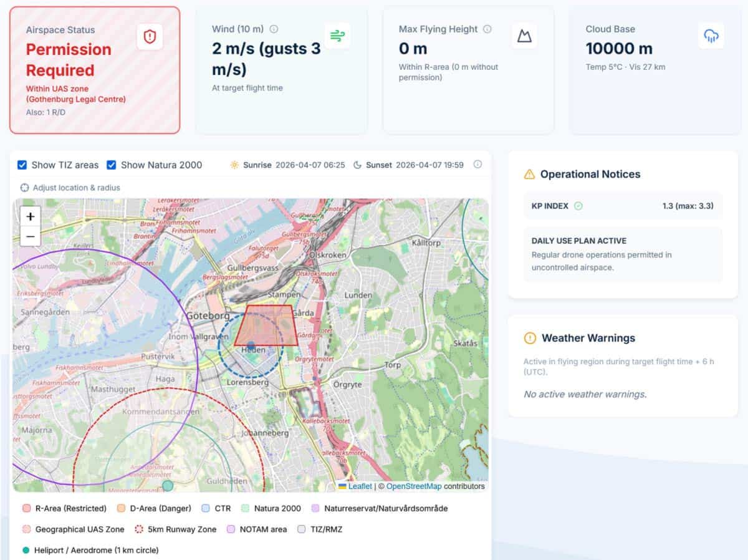The height and width of the screenshot is (560, 748).
Task: Click the 10000 m cloud base value
Action: tap(619, 49)
